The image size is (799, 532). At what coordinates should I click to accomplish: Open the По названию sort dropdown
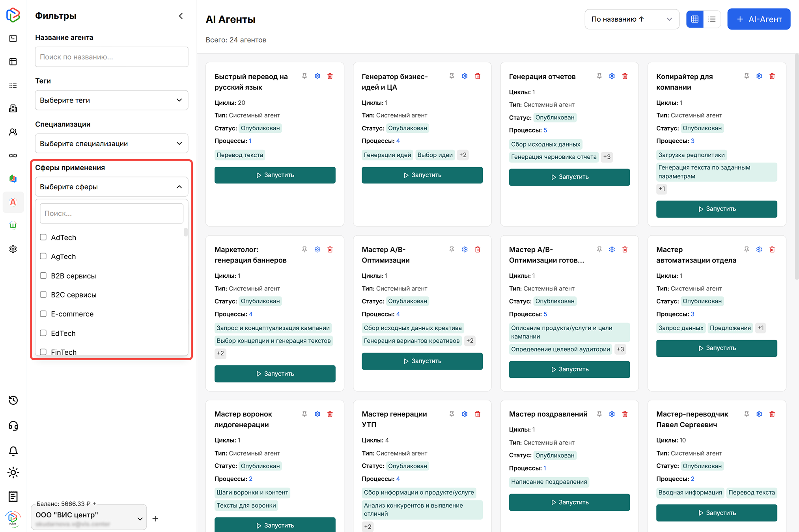pyautogui.click(x=631, y=19)
